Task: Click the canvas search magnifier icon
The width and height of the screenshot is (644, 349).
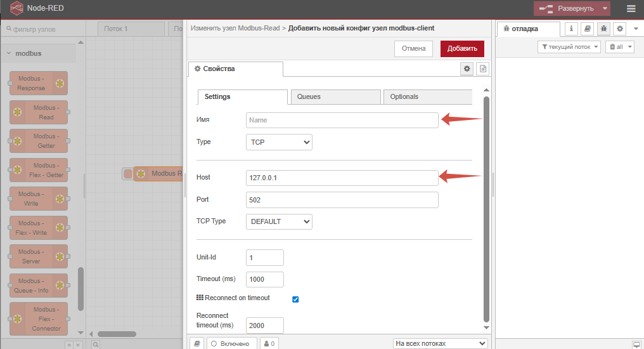Action: 95,345
